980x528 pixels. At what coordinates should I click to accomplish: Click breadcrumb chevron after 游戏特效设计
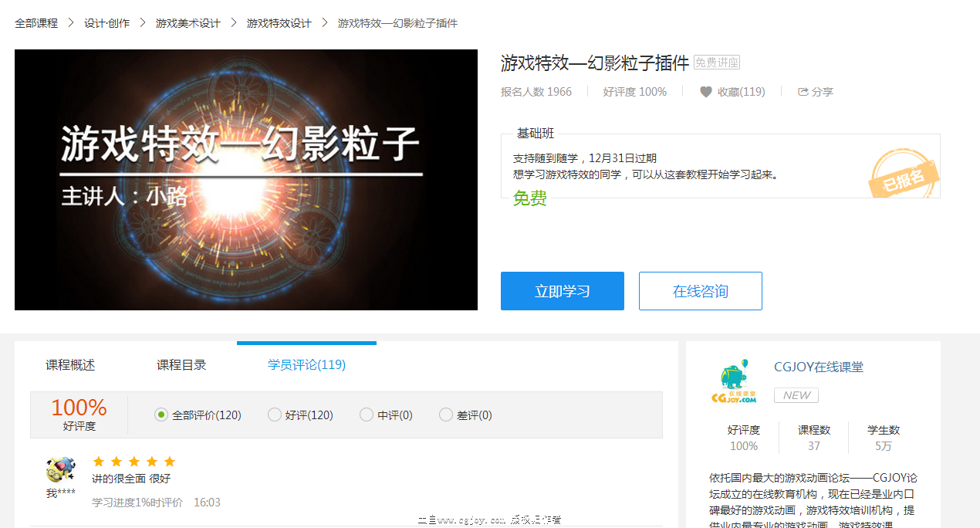coord(325,23)
